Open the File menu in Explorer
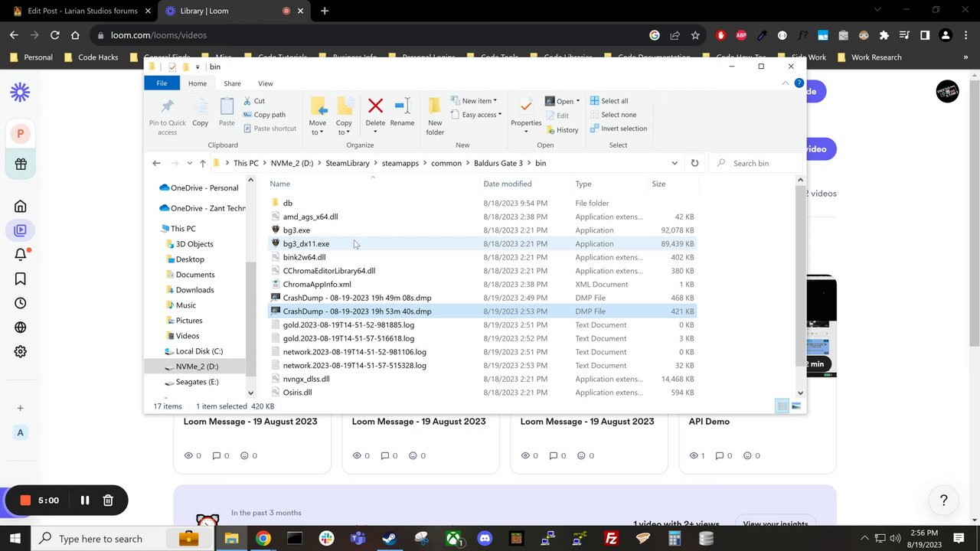The image size is (980, 551). (x=162, y=83)
